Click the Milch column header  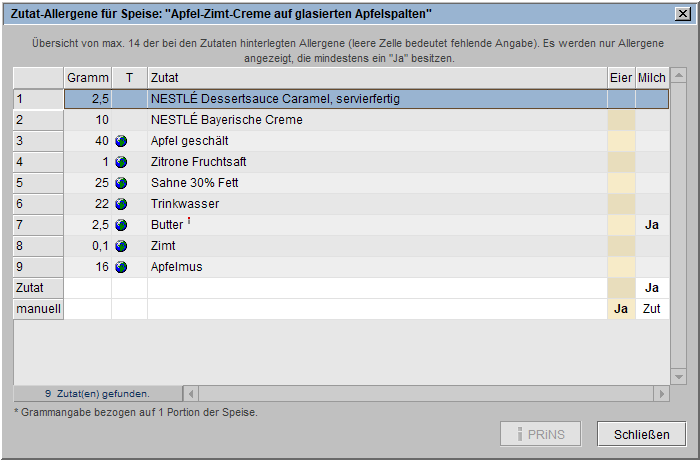click(652, 78)
